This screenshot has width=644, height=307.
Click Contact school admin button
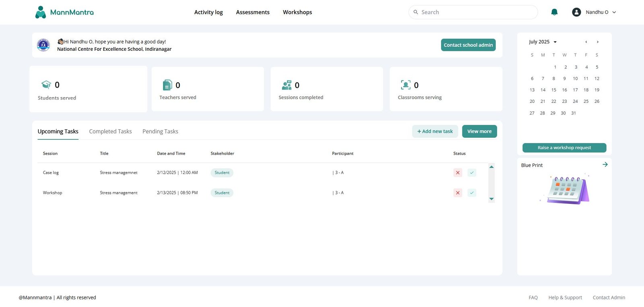tap(468, 45)
